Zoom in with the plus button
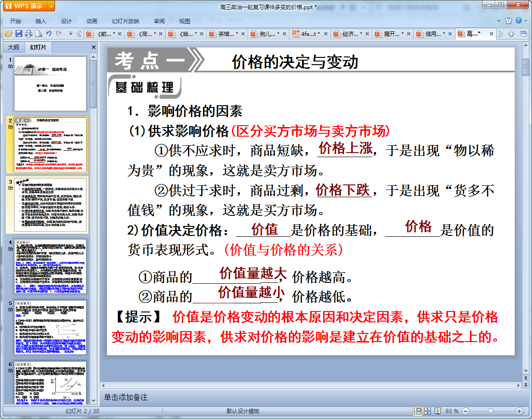The image size is (532, 419). [519, 411]
